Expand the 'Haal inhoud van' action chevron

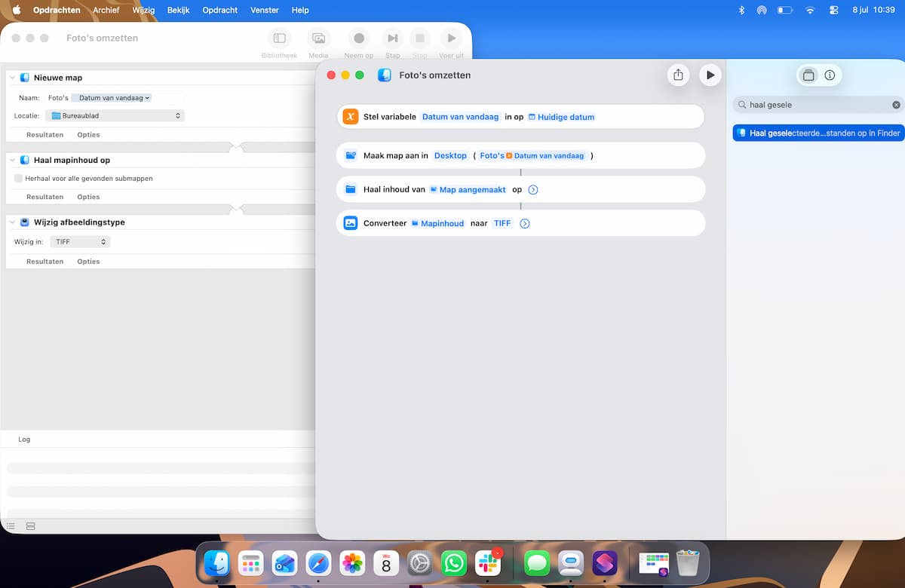click(x=533, y=190)
